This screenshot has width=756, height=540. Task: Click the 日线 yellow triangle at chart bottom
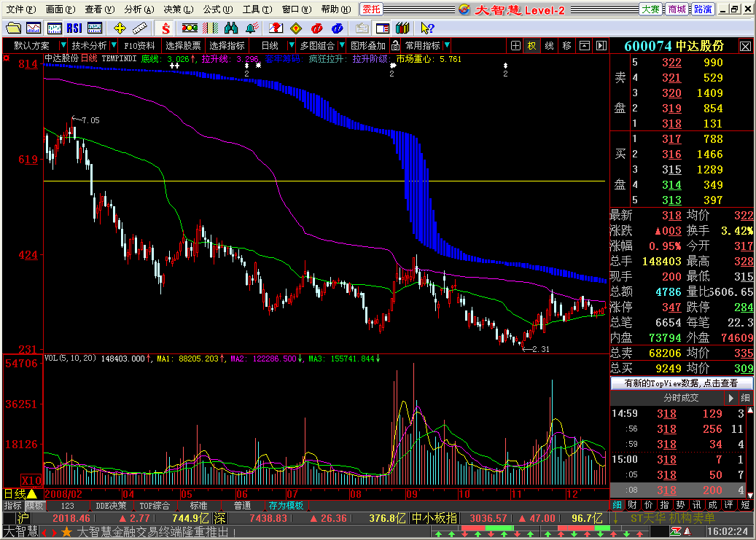click(x=32, y=493)
